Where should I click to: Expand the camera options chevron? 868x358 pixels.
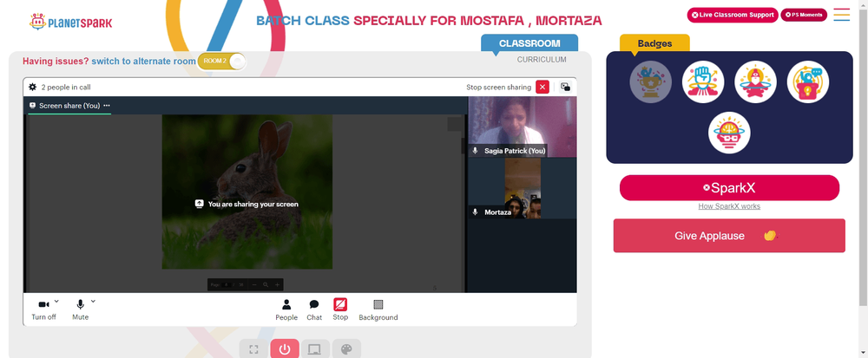coord(56,301)
